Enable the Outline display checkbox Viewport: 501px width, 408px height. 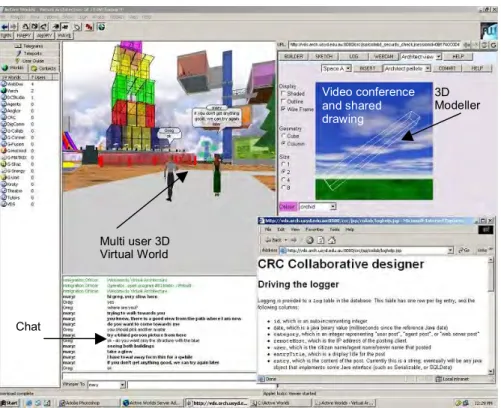tap(283, 101)
